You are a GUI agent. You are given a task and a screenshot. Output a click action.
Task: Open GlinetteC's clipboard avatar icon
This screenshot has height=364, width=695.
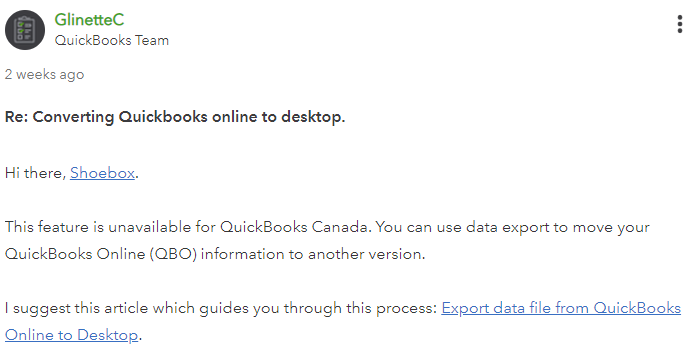coord(25,30)
